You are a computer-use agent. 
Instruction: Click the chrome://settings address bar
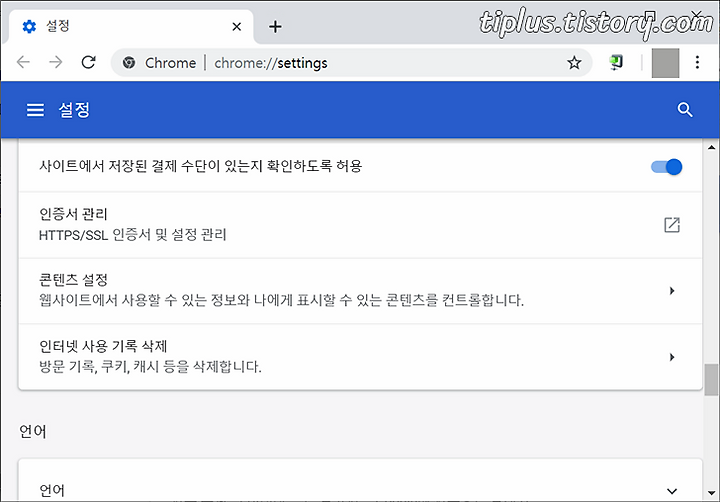click(351, 62)
